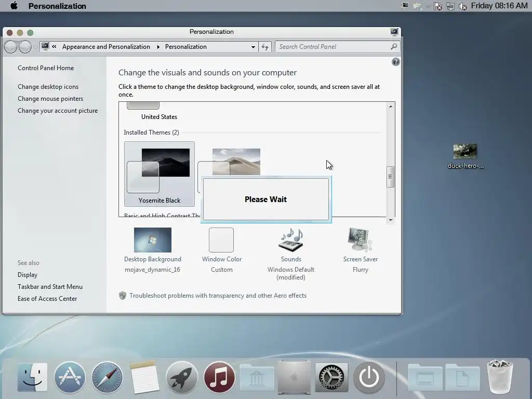Open System Preferences gear in dock

coord(331,377)
